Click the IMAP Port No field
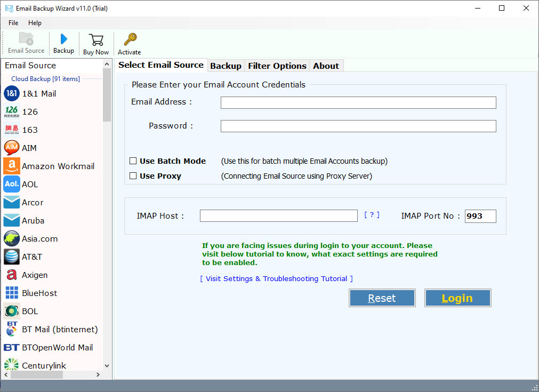539x392 pixels. 480,216
